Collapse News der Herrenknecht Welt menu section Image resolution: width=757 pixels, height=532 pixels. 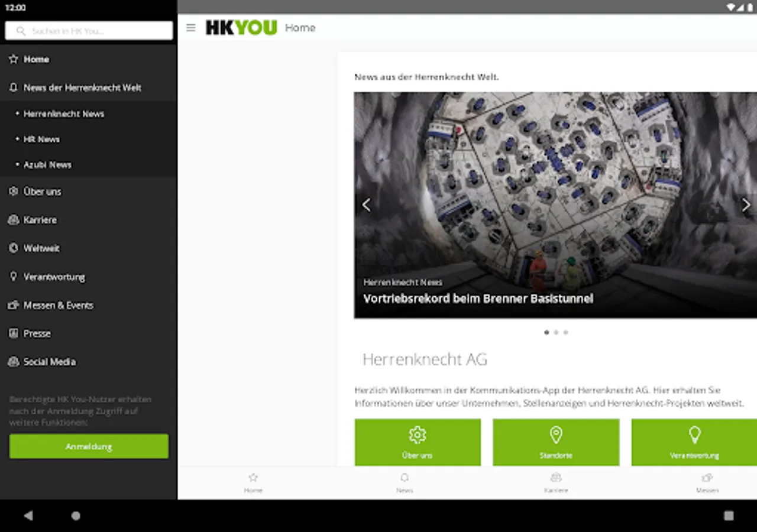coord(89,87)
